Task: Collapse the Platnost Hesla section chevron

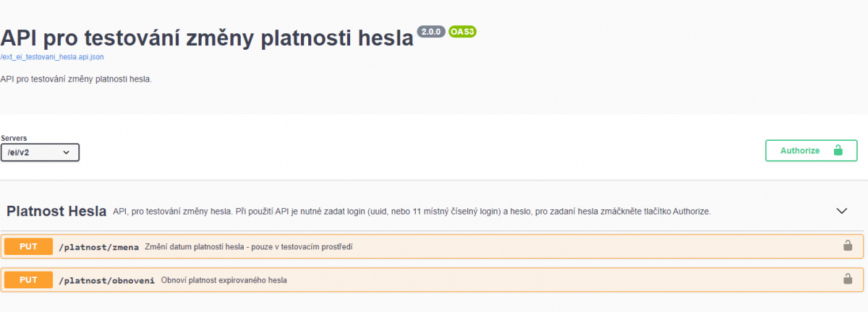Action: tap(841, 211)
